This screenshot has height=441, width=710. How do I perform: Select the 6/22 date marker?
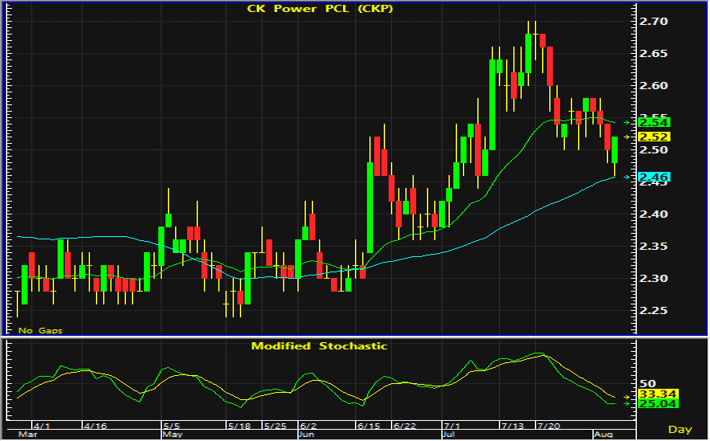coord(404,426)
